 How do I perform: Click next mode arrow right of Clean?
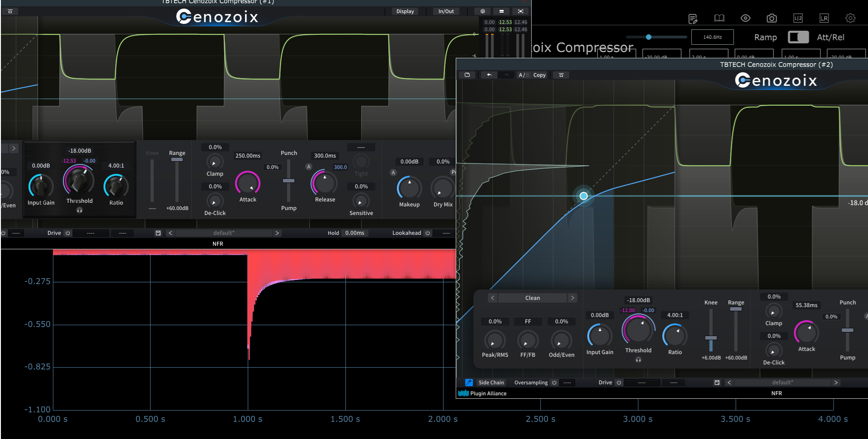pyautogui.click(x=572, y=298)
